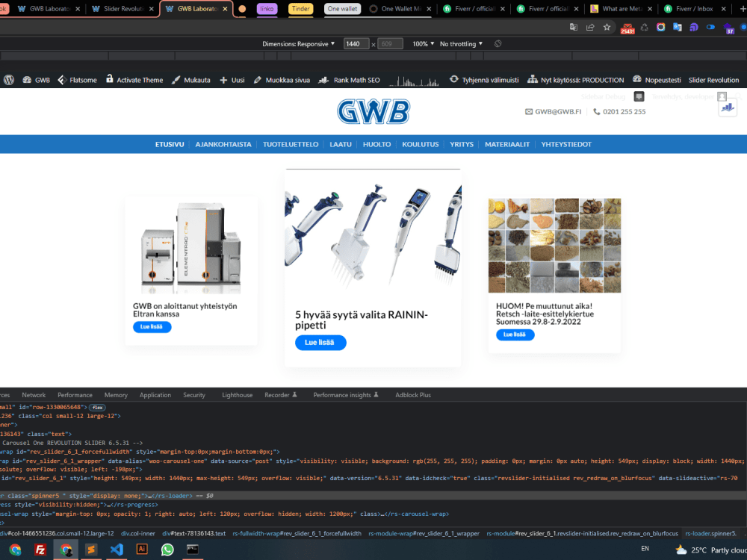The width and height of the screenshot is (747, 560).
Task: Open MATERIAALIT nav item
Action: (x=507, y=144)
